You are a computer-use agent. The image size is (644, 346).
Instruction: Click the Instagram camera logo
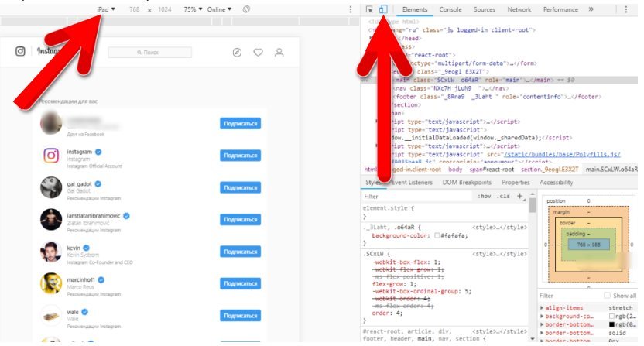click(20, 51)
